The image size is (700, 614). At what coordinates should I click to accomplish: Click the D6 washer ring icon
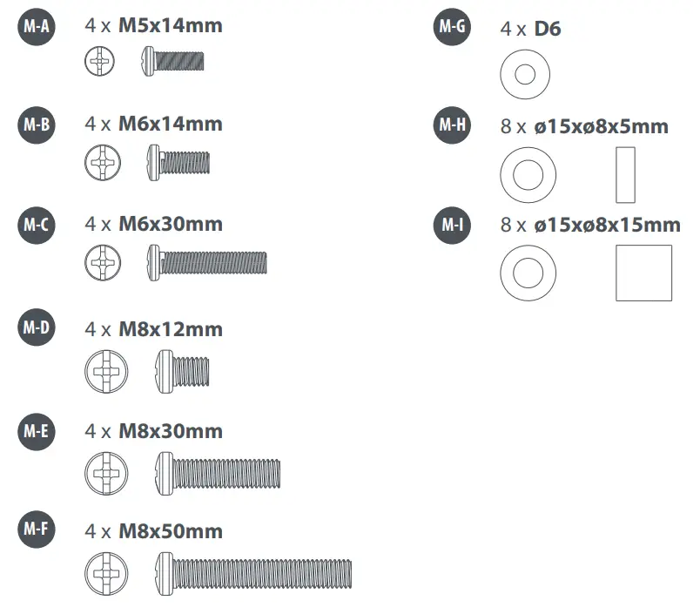525,74
